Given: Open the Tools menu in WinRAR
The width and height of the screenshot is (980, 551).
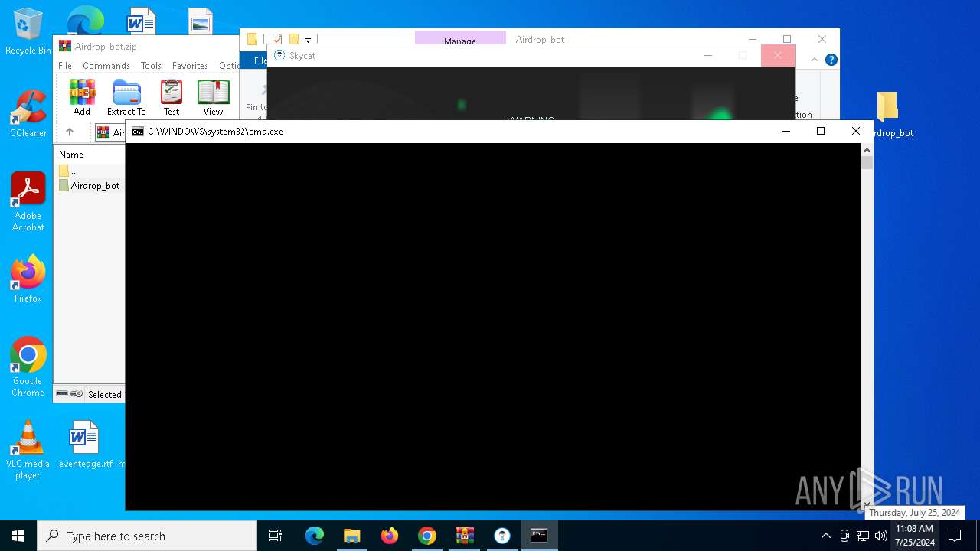Looking at the screenshot, I should 151,66.
